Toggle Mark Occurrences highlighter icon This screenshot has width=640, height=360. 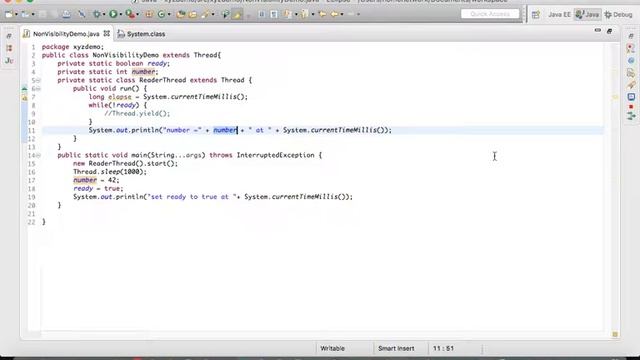(237, 14)
